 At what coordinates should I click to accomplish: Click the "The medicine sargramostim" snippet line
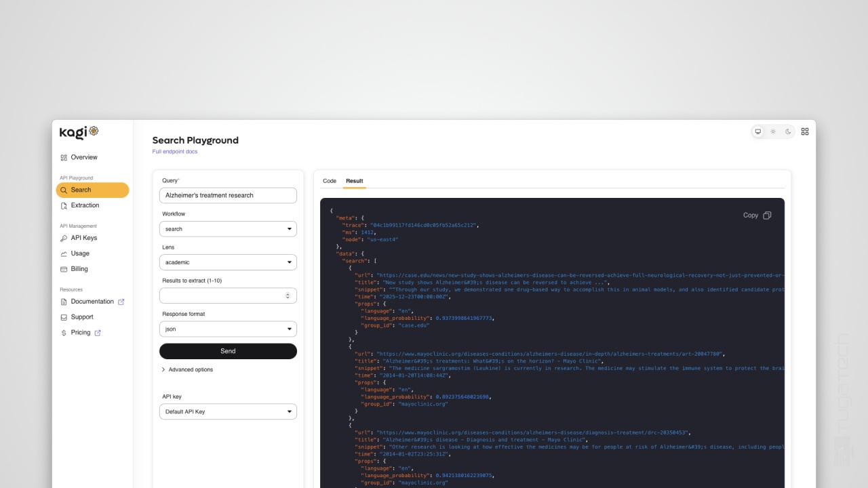pyautogui.click(x=570, y=368)
